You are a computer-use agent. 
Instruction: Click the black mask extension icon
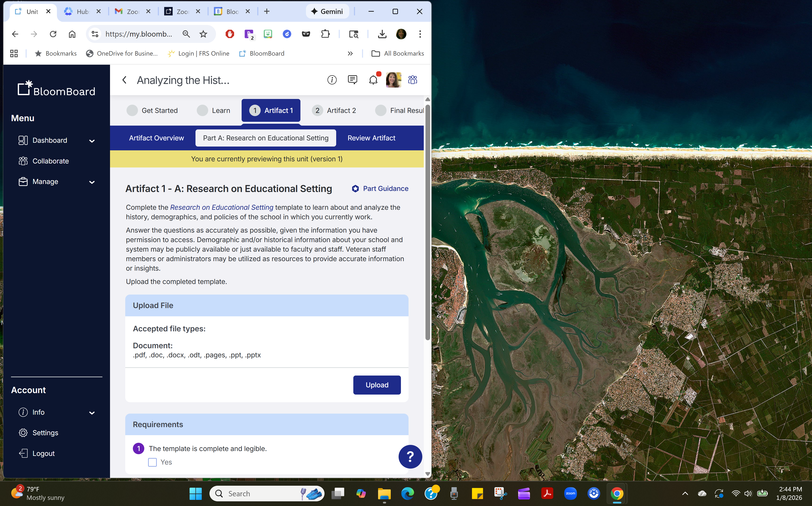pyautogui.click(x=306, y=34)
